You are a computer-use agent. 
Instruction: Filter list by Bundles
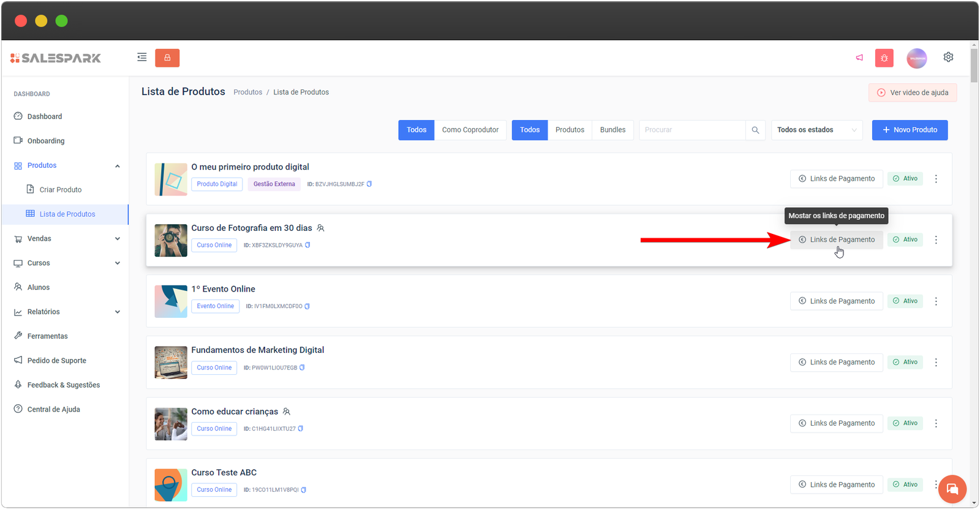612,130
